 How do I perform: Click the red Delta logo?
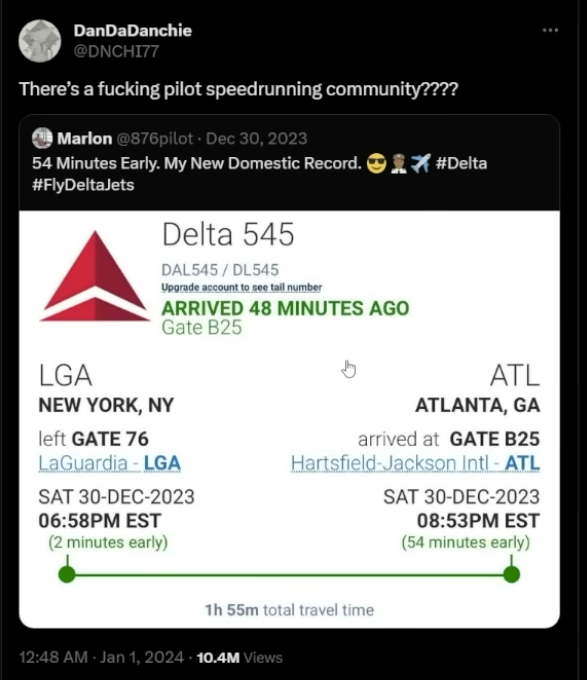pos(95,276)
